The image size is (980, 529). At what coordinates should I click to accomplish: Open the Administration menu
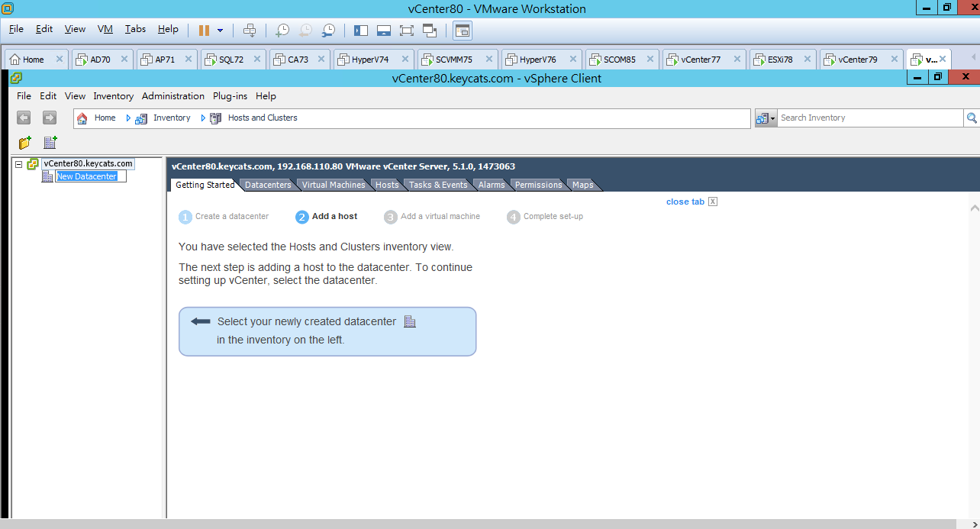pos(173,96)
